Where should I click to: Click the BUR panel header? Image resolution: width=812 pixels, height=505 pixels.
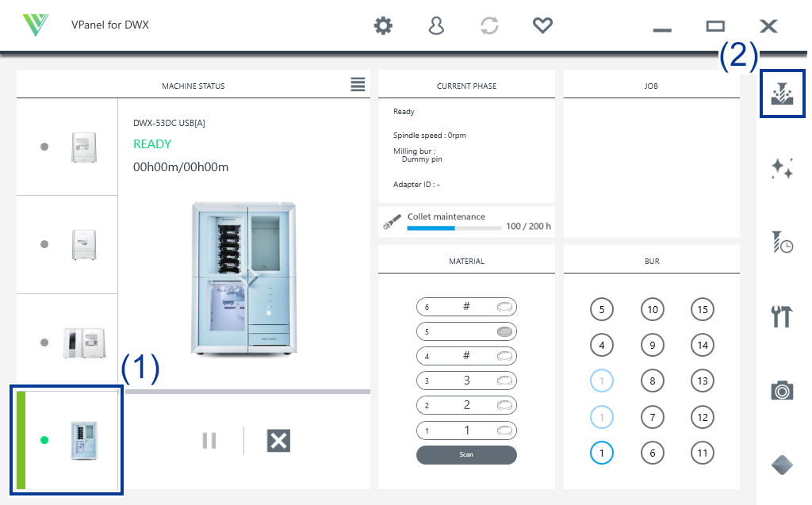click(x=652, y=261)
